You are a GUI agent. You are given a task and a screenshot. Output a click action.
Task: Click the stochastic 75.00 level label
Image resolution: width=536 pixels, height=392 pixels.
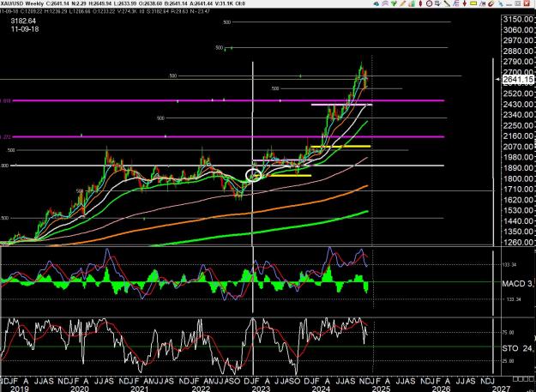(x=509, y=332)
